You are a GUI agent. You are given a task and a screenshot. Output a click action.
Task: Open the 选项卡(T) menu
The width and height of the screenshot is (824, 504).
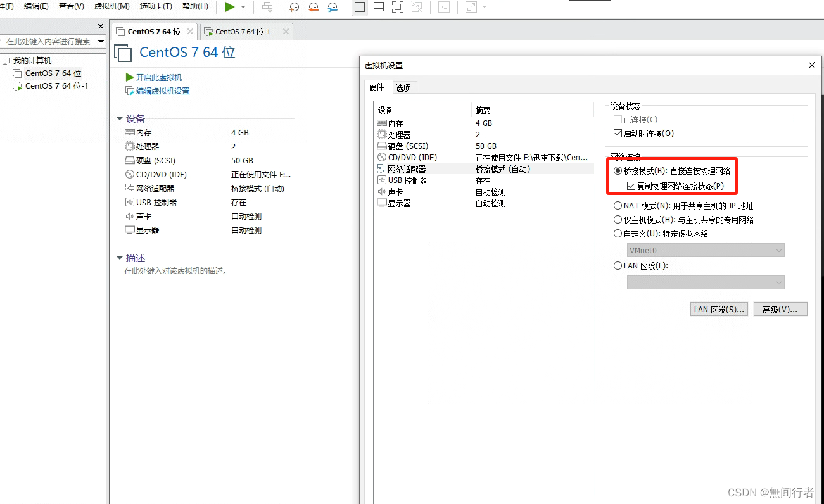[156, 6]
